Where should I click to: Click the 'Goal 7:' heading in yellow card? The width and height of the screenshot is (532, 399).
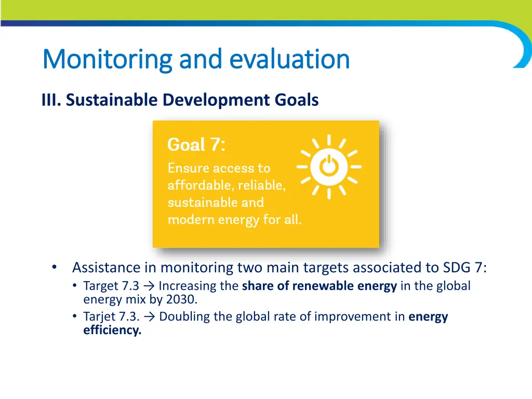196,144
